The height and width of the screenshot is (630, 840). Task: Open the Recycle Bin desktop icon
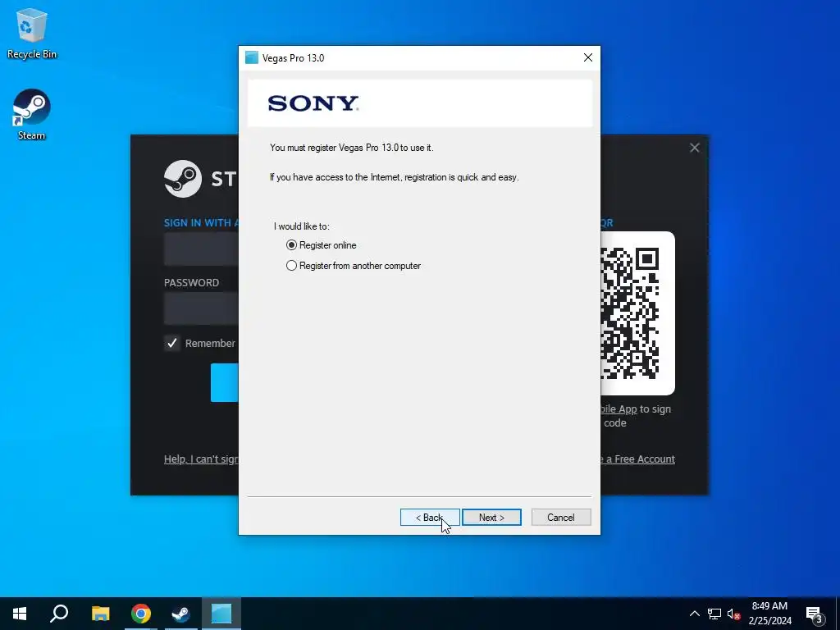(32, 33)
